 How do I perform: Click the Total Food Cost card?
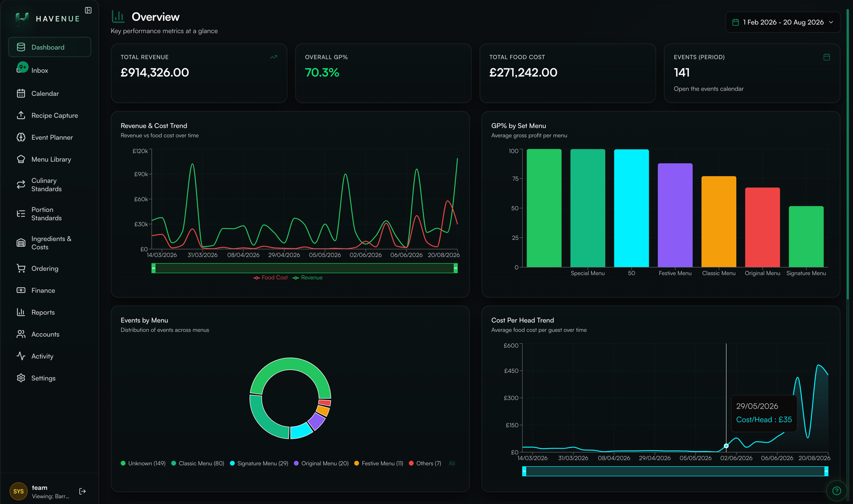[568, 73]
